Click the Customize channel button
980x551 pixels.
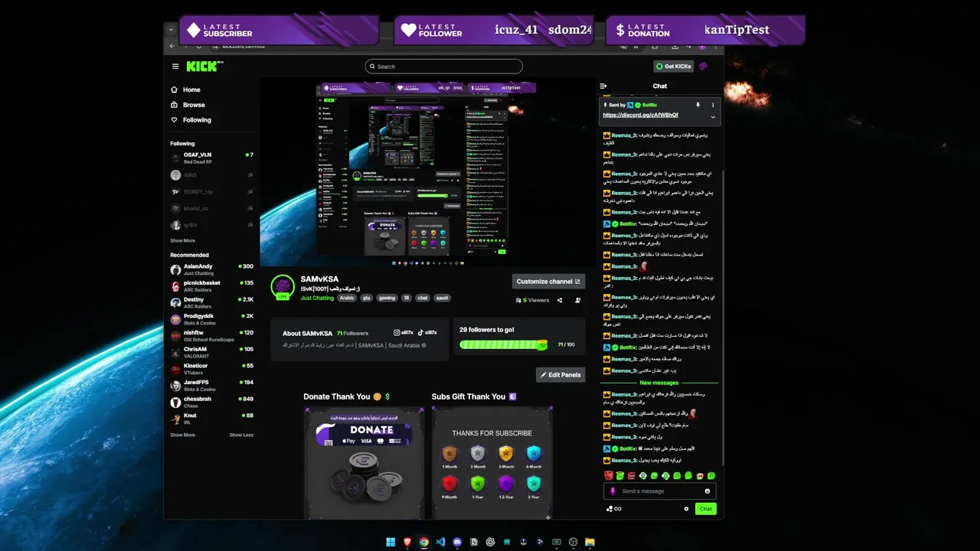pyautogui.click(x=548, y=281)
